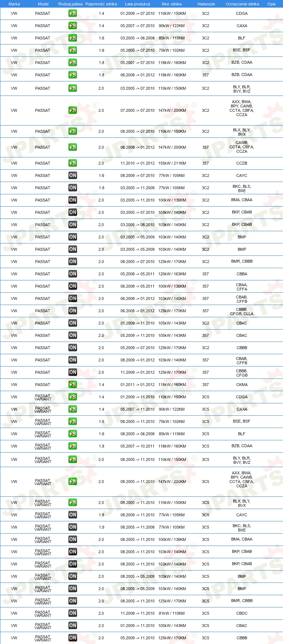This screenshot has height=644, width=283.
Task: Click the Moc silnika column header
Action: [x=172, y=4]
